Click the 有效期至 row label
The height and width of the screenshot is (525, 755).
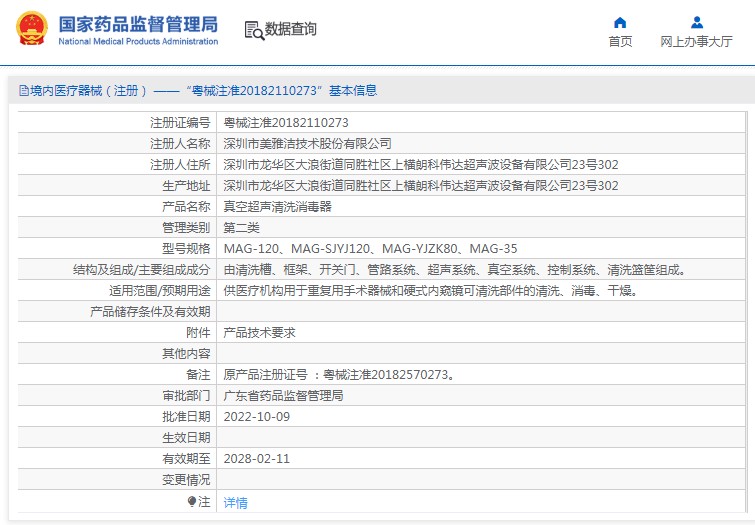tap(186, 459)
